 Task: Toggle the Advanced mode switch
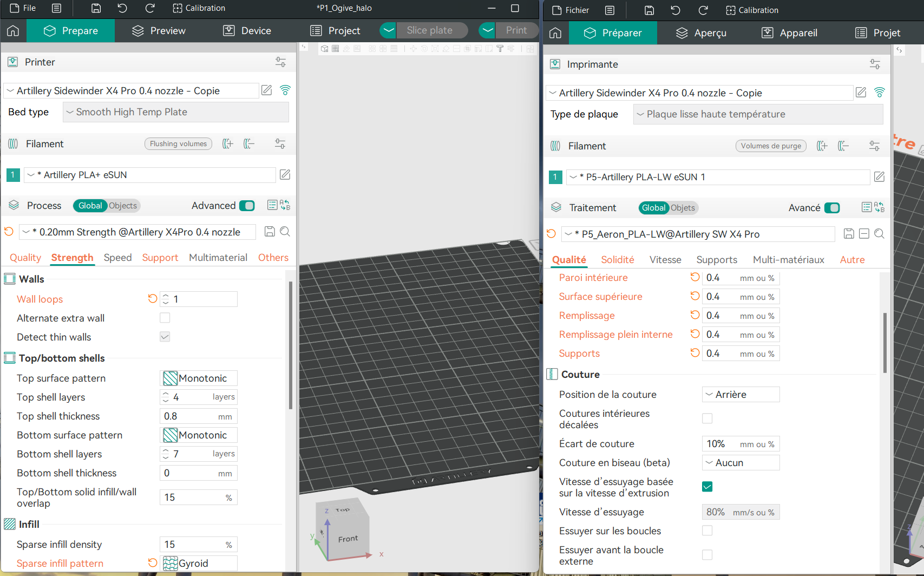tap(247, 206)
